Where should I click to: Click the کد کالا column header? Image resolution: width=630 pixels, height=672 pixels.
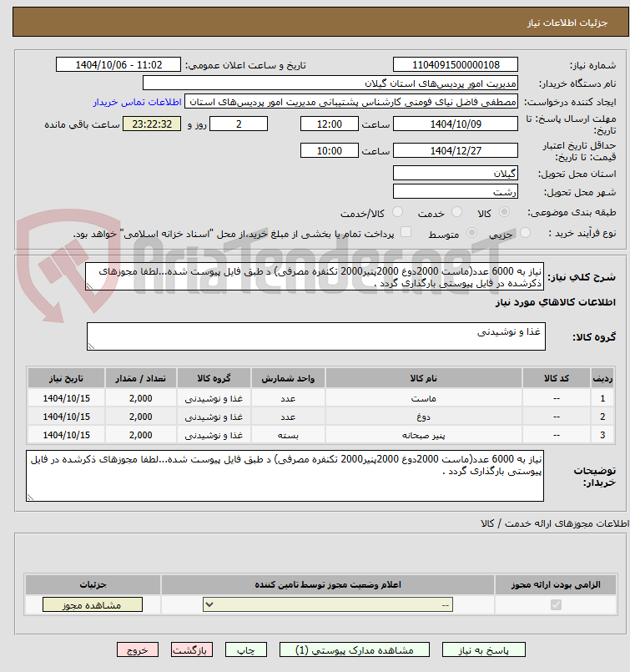tap(557, 378)
